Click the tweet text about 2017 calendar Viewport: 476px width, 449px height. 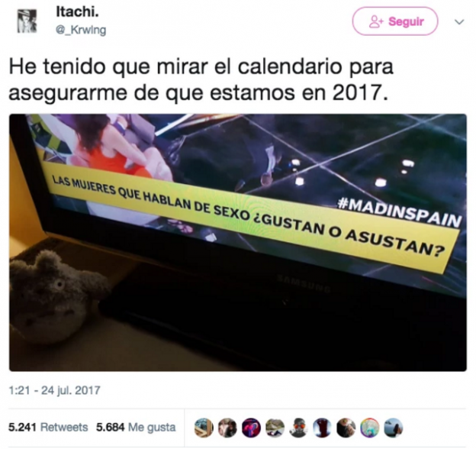pos(201,79)
